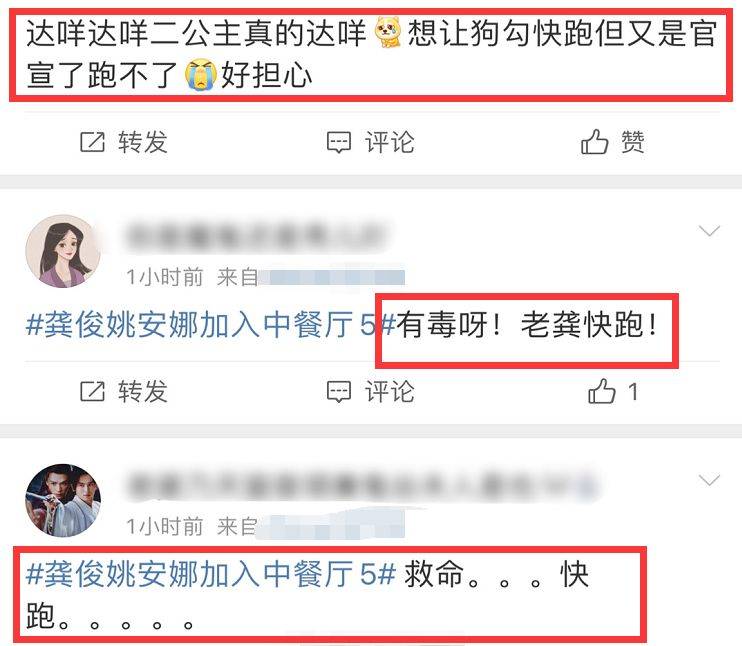Click 转发 label under the first post
The width and height of the screenshot is (742, 646).
pos(142,142)
